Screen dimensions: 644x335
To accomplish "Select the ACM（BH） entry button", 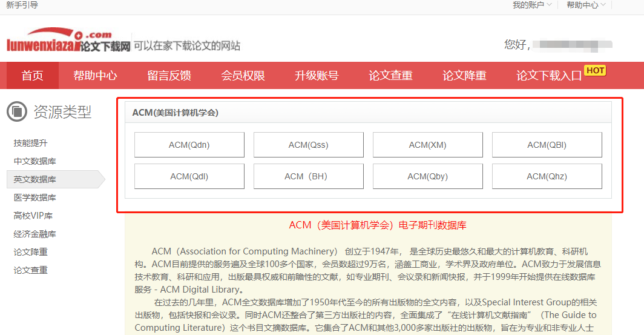I will coord(308,176).
